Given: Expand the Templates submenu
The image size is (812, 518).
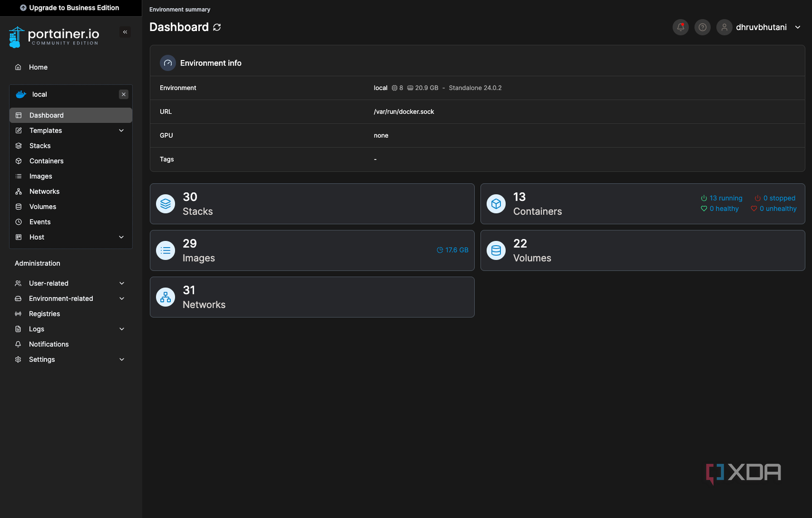Looking at the screenshot, I should [121, 130].
